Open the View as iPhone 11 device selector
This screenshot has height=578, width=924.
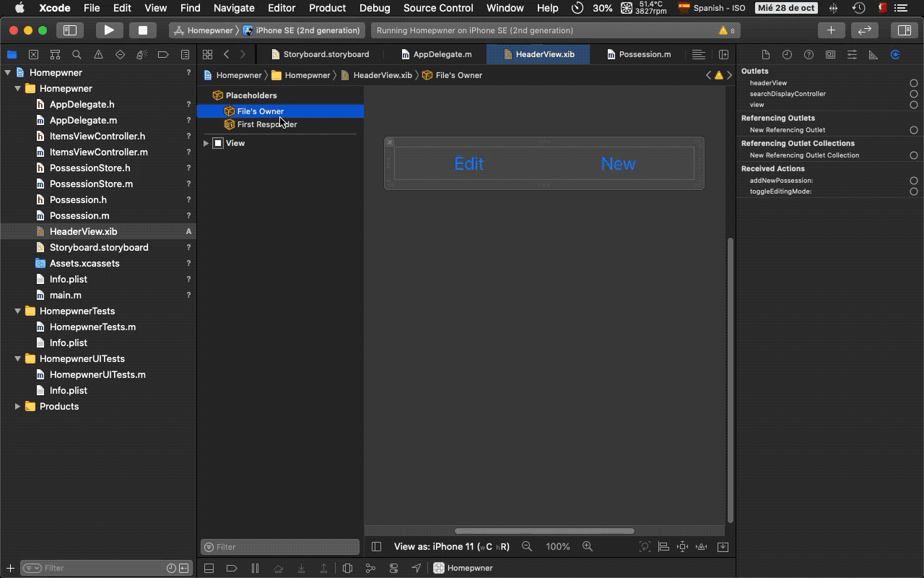451,547
